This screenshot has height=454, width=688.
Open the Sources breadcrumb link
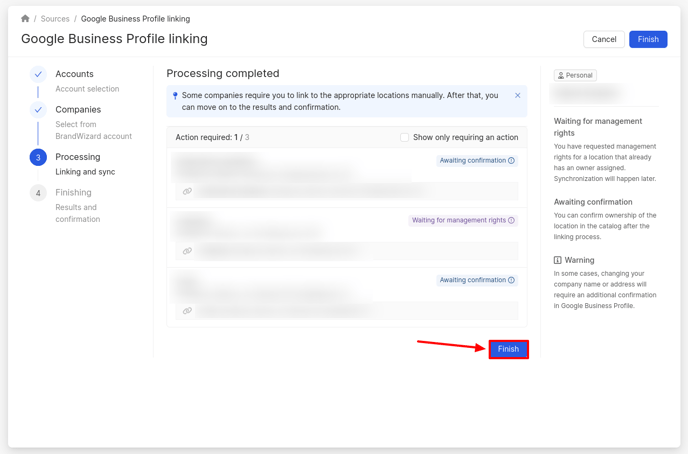coord(55,19)
